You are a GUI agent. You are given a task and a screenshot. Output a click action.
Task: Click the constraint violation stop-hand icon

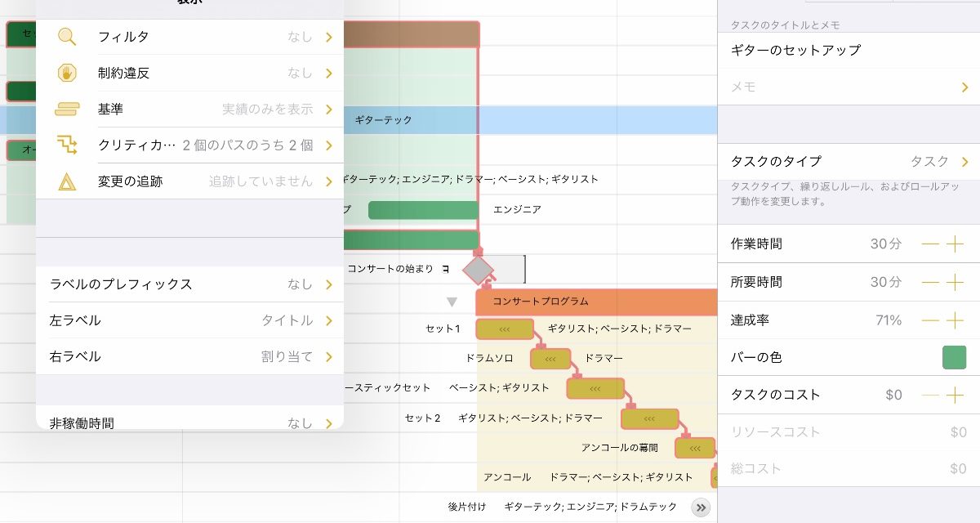coord(67,73)
